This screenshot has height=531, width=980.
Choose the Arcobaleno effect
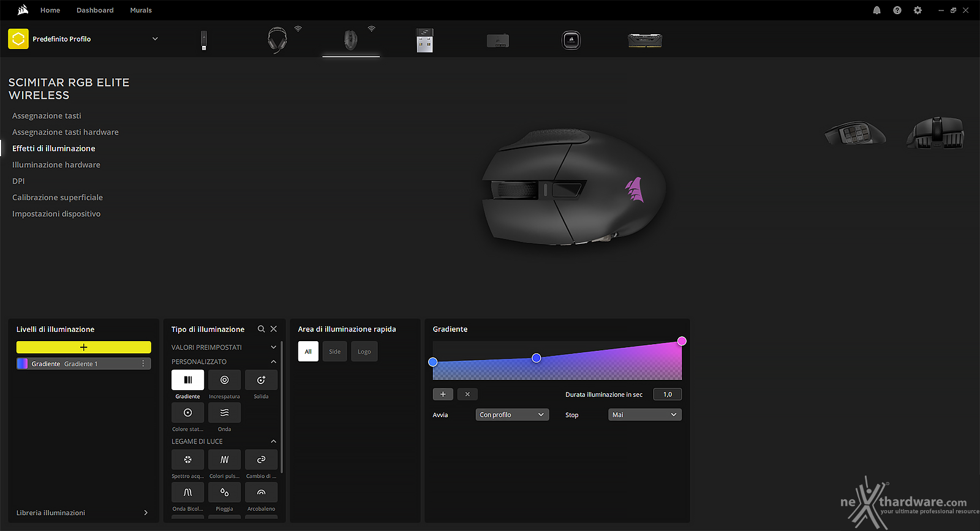(x=261, y=492)
